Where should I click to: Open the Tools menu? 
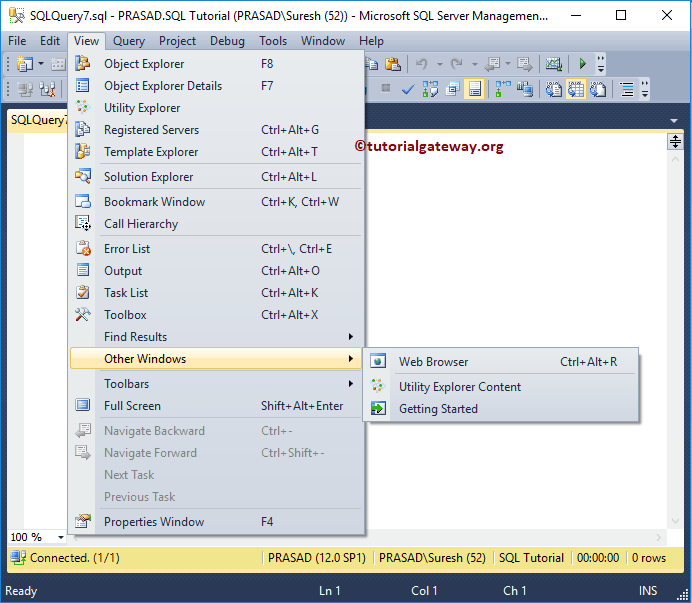click(273, 41)
